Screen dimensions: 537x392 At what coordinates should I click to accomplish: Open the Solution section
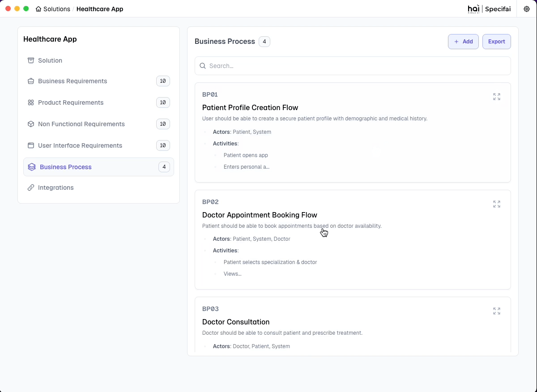[98, 60]
